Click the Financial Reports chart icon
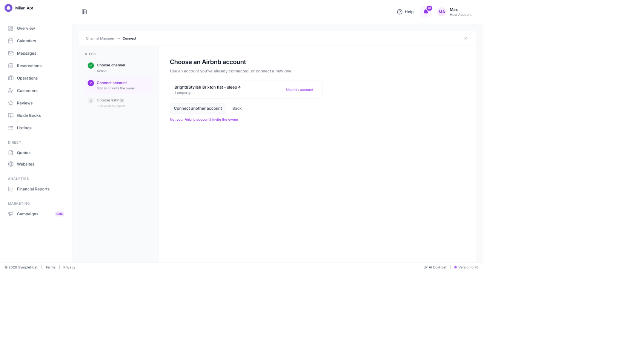This screenshot has height=362, width=644. tap(11, 189)
